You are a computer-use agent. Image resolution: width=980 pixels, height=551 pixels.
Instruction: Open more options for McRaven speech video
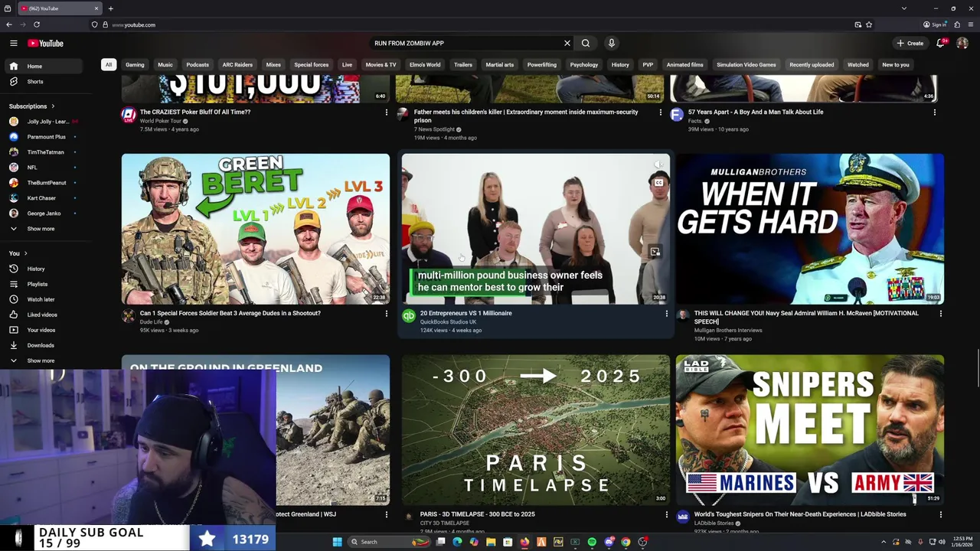click(x=940, y=314)
